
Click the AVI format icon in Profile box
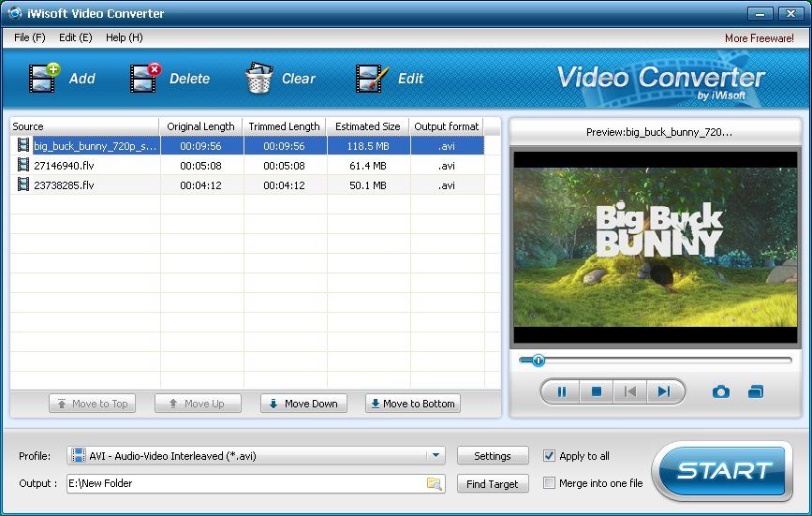(x=78, y=455)
